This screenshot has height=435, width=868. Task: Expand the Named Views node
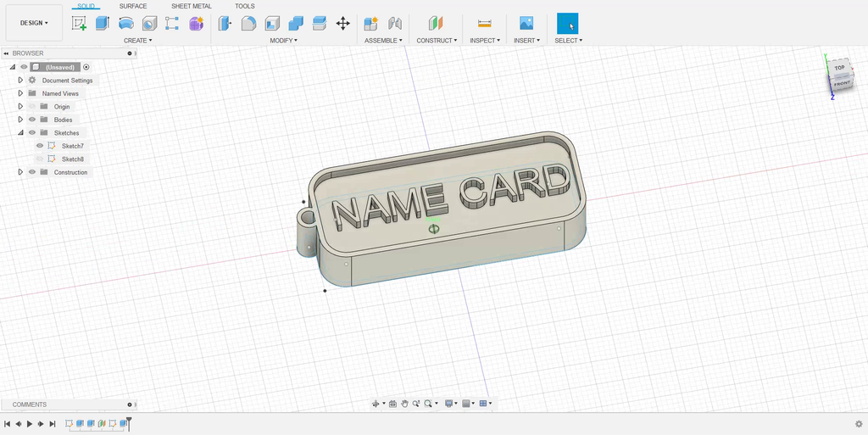click(20, 93)
